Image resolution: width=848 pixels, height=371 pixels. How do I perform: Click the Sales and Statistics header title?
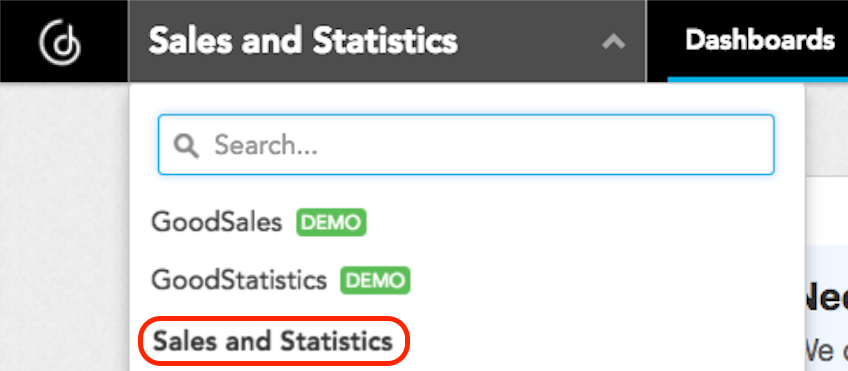click(303, 41)
